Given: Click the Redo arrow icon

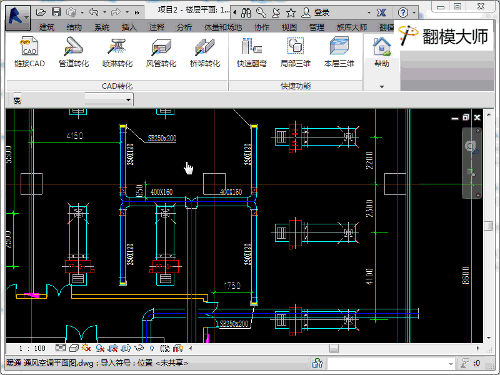Looking at the screenshot, I should (116, 12).
